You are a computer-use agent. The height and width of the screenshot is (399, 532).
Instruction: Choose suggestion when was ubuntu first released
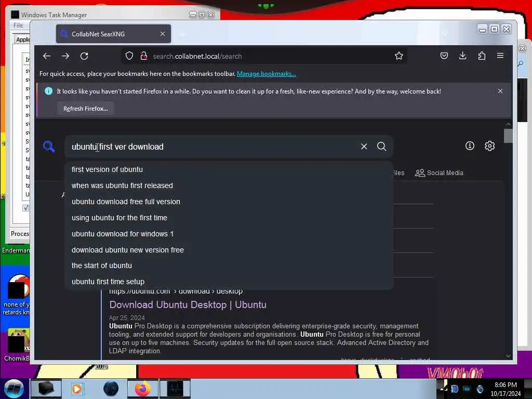[229, 185]
